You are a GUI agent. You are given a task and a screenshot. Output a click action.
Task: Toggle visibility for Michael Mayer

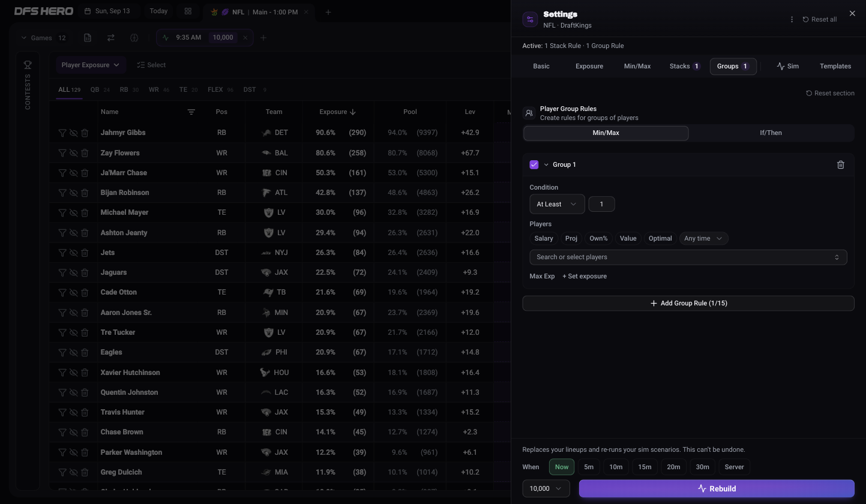point(73,212)
